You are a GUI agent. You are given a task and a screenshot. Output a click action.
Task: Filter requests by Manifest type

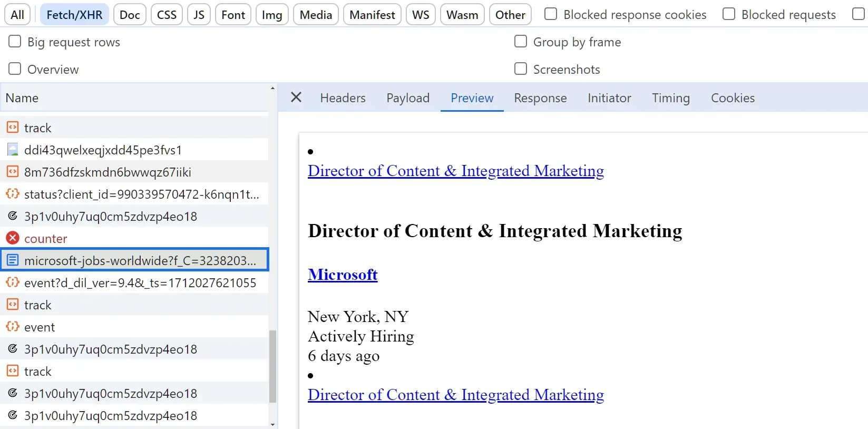click(372, 15)
